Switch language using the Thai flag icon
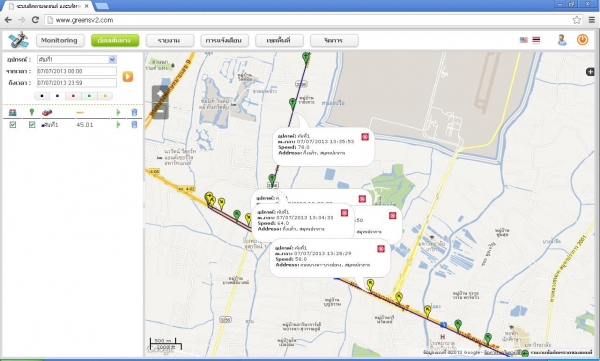This screenshot has width=600, height=361. [x=536, y=40]
